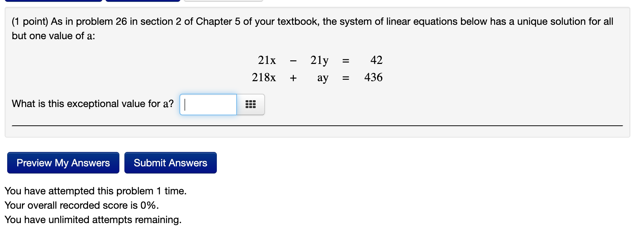Submit your answers for grading

[x=170, y=163]
